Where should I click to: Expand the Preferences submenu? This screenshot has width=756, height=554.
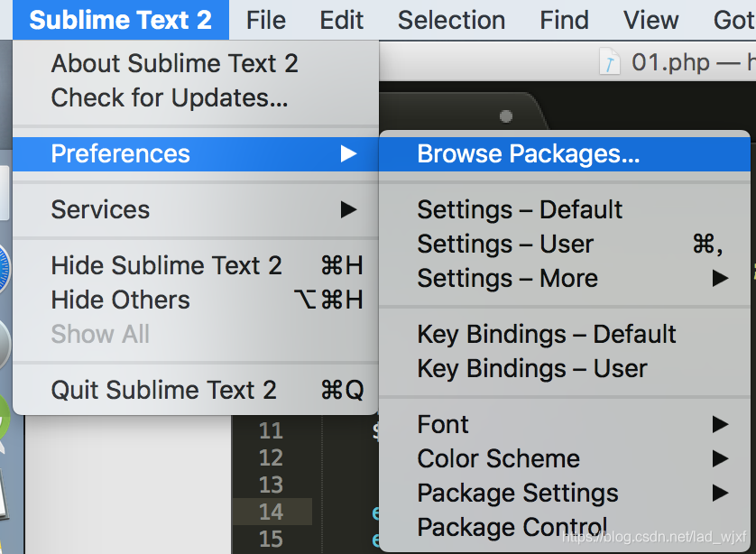196,153
